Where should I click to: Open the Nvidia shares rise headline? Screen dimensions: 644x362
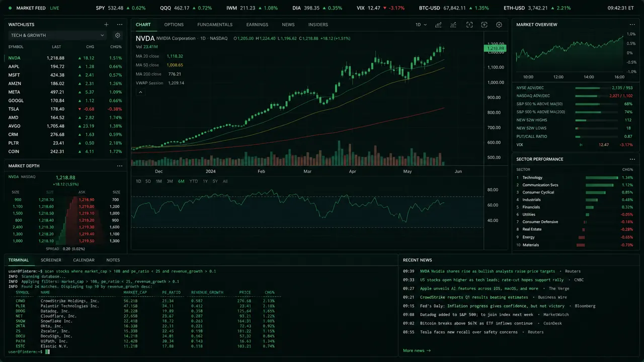[488, 271]
